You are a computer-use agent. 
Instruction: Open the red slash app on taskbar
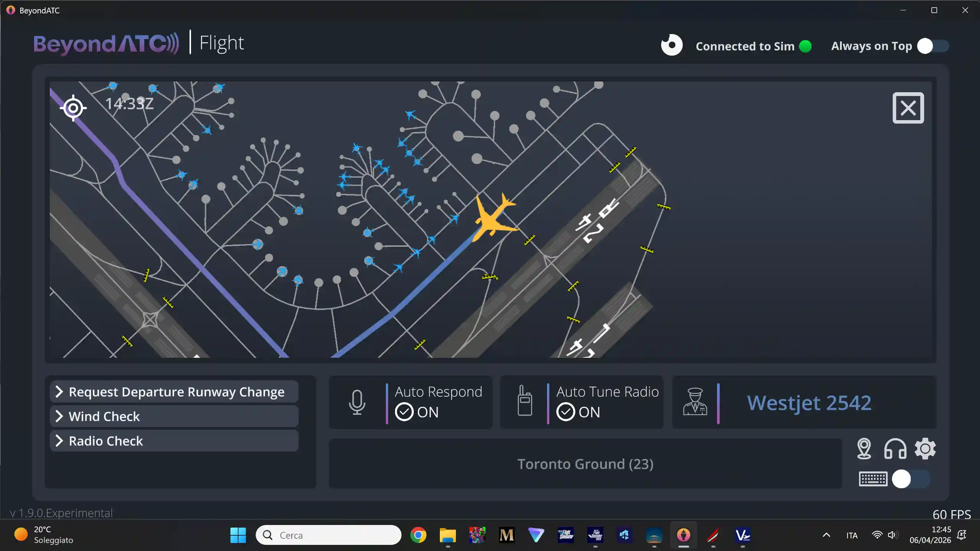pos(713,535)
